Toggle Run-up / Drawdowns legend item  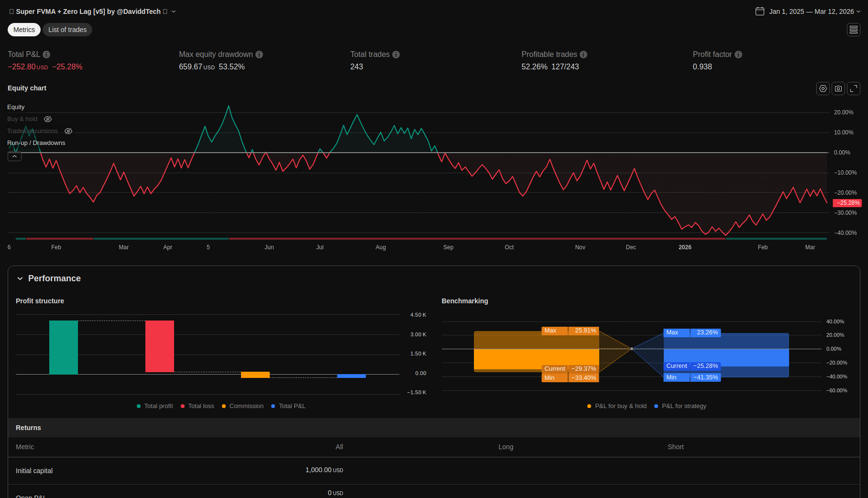click(x=36, y=143)
